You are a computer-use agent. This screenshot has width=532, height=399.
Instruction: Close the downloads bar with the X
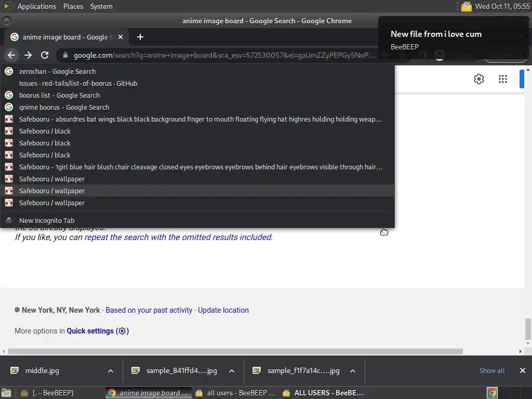(523, 370)
